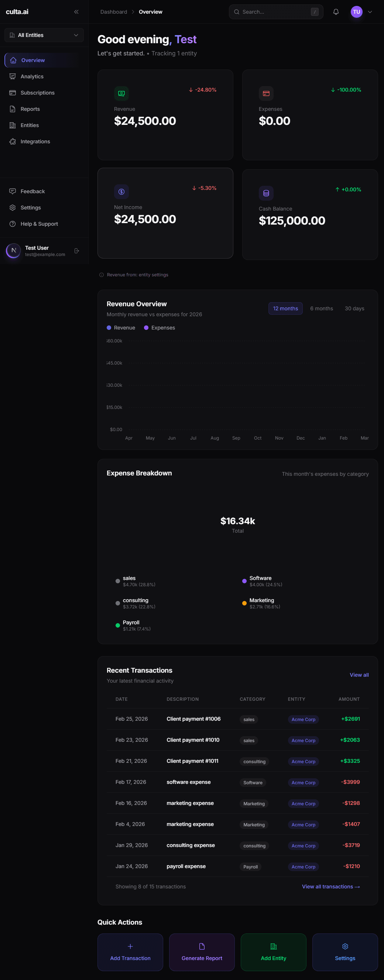Open user menu chevron next to TU avatar

(370, 12)
